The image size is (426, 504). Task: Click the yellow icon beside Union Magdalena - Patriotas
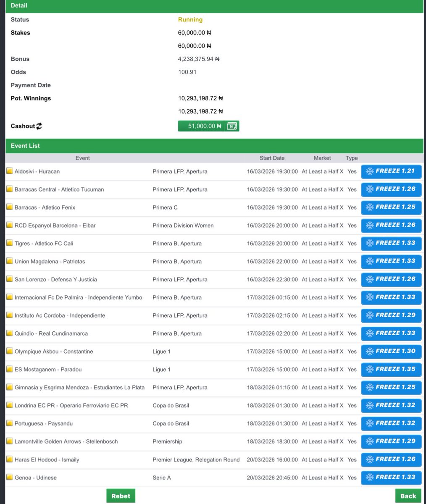[10, 261]
